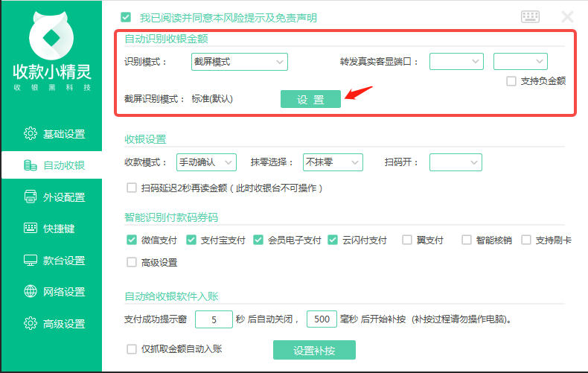This screenshot has width=588, height=373.
Task: Click the 设置补按 button
Action: pos(314,350)
